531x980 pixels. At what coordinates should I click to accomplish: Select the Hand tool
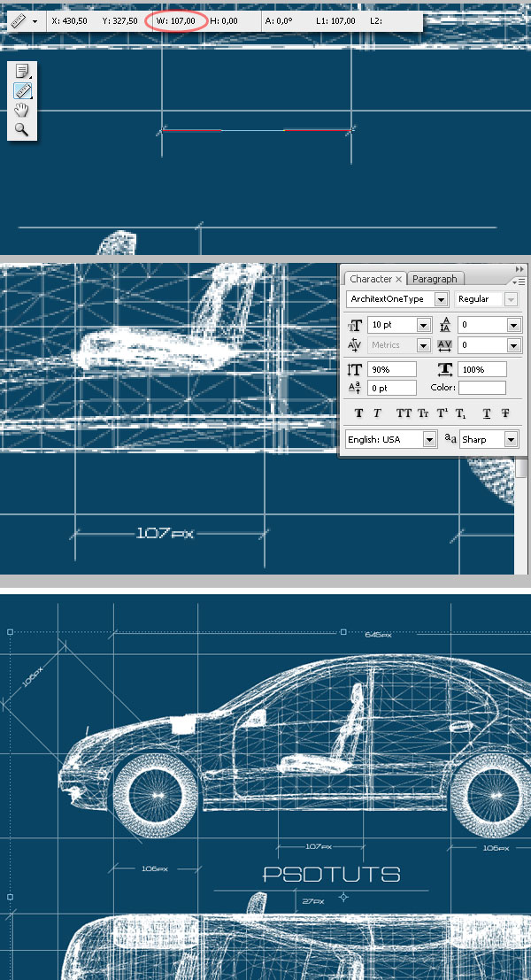click(x=22, y=110)
